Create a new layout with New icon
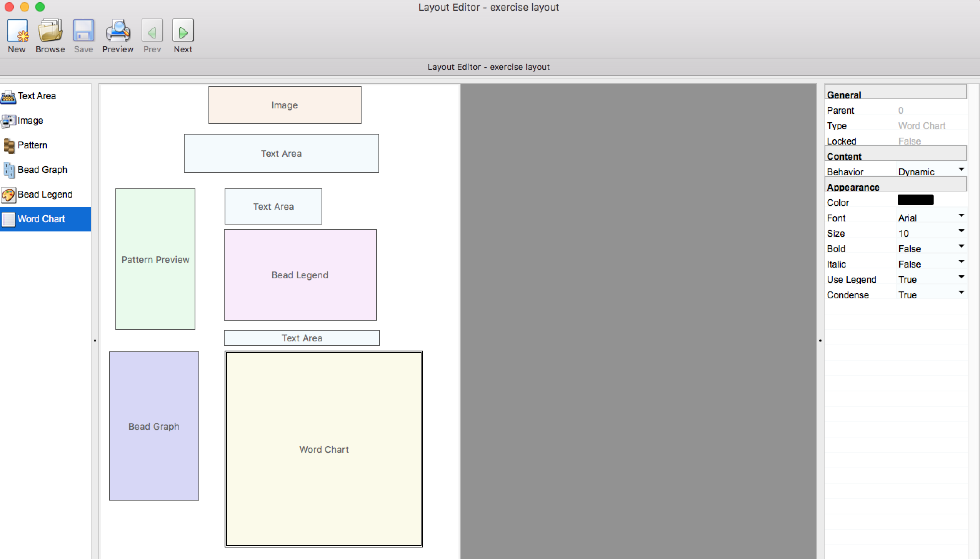This screenshot has height=559, width=980. click(17, 30)
